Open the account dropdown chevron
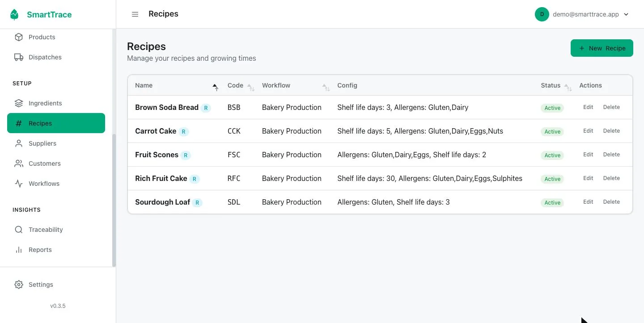This screenshot has width=644, height=323. click(626, 14)
